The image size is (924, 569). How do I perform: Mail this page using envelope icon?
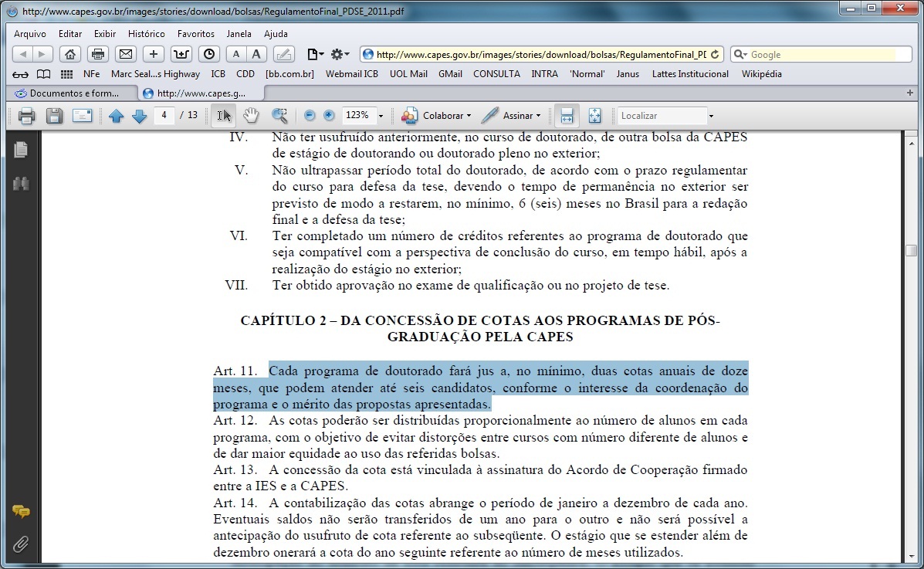coord(126,54)
